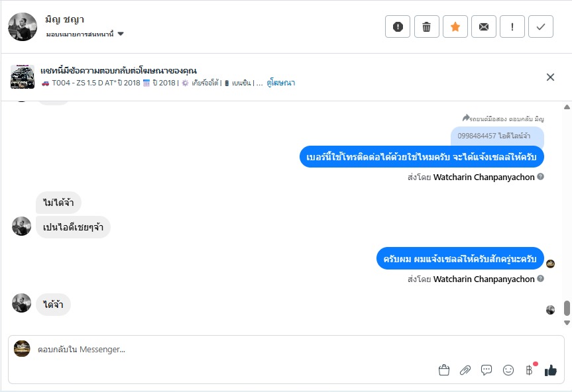572x392 pixels.
Task: Toggle the orange star follow-up flag
Action: pyautogui.click(x=455, y=26)
